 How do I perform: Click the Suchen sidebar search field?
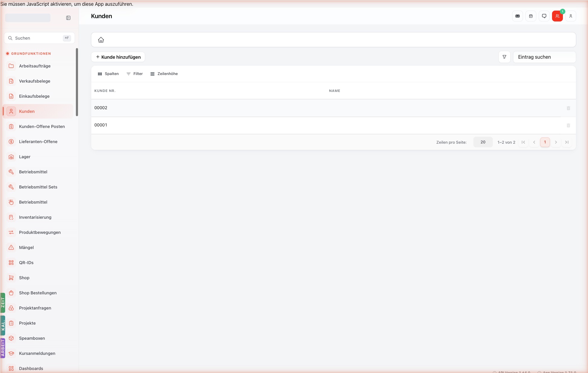point(39,38)
